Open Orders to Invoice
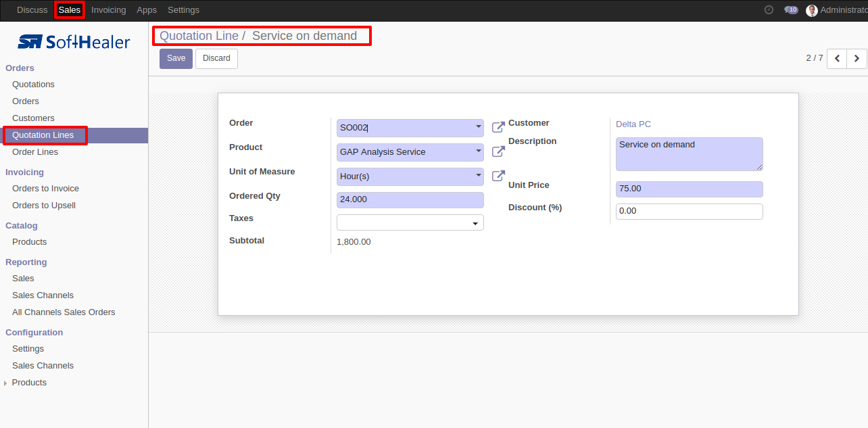This screenshot has width=868, height=428. pyautogui.click(x=45, y=189)
